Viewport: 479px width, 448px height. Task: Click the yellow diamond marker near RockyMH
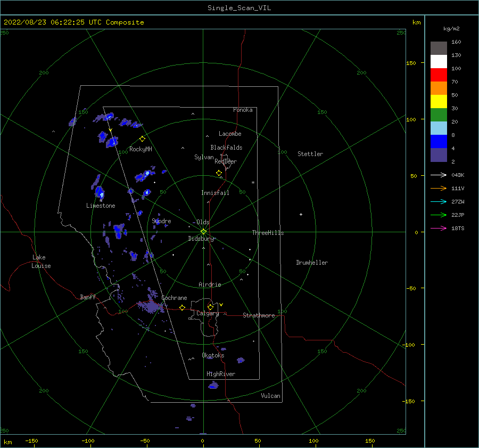(142, 139)
